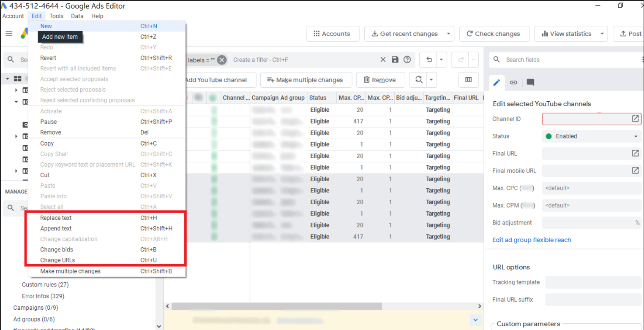Click the find and replace refresh icon
The image size is (644, 330).
pos(419,80)
